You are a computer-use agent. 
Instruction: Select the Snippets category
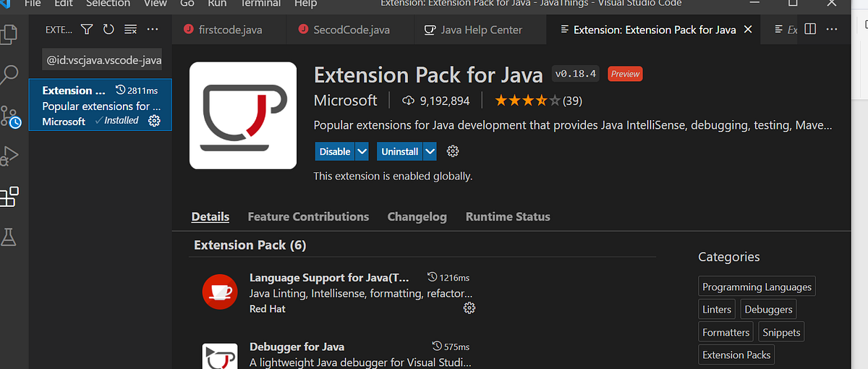pyautogui.click(x=781, y=332)
